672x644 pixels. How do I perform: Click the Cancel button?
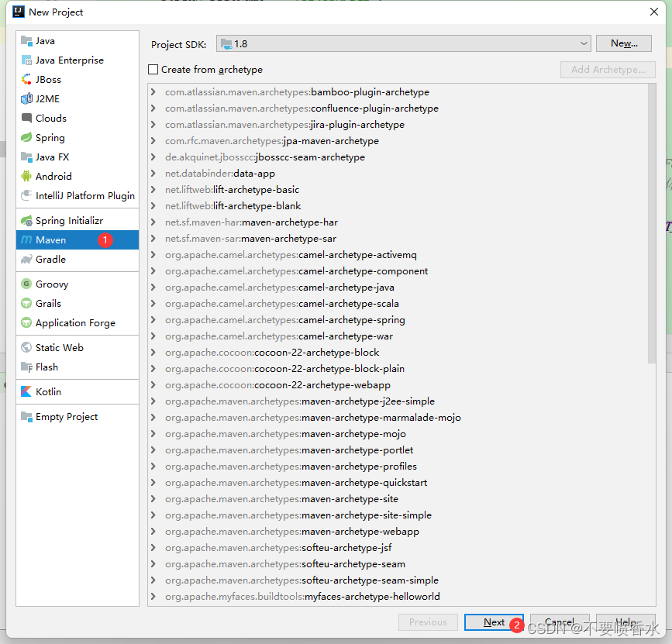[560, 622]
